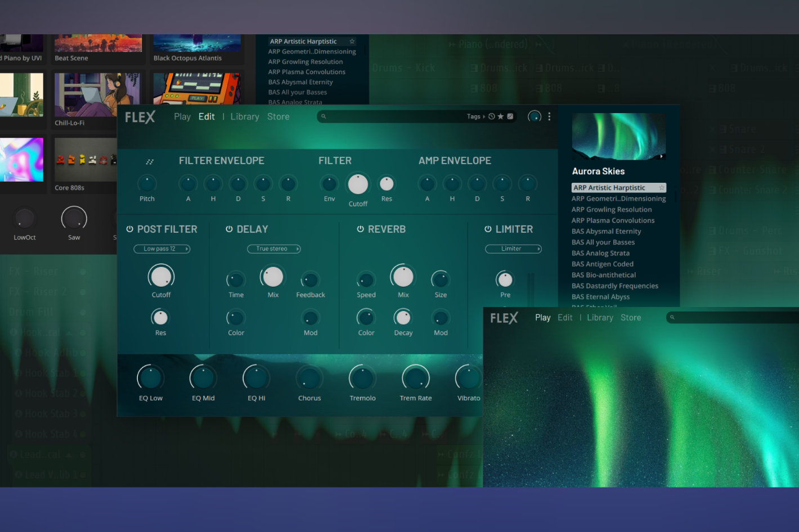Click the Aurora Skies pack thumbnail
This screenshot has width=799, height=532.
tap(619, 137)
